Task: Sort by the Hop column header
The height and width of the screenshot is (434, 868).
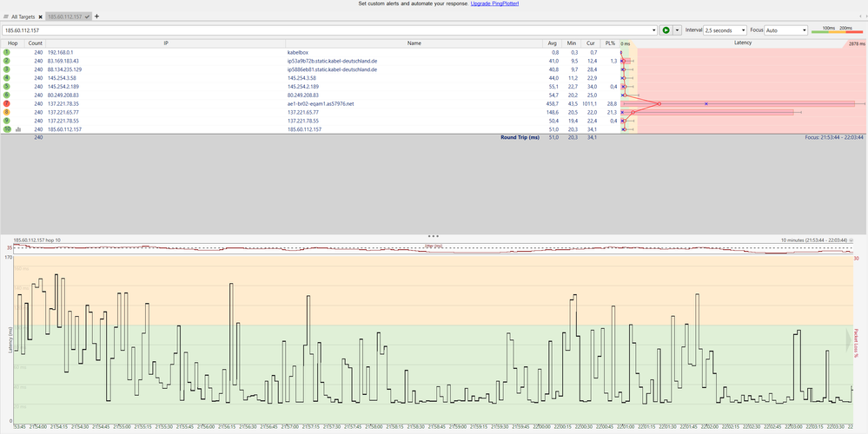Action: tap(13, 43)
